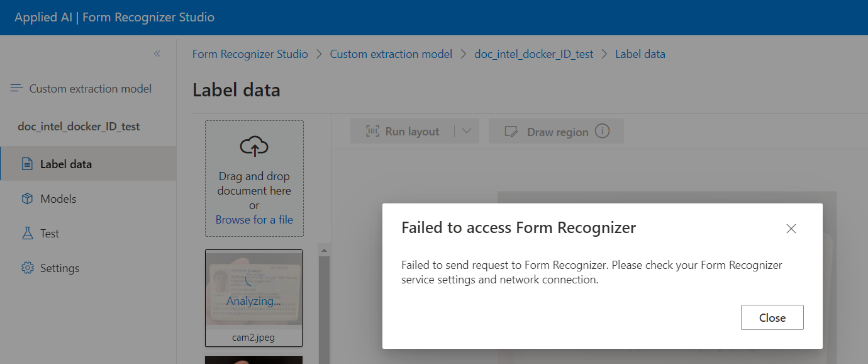Open the Custom extraction model breadcrumb
This screenshot has height=364, width=868.
(391, 54)
